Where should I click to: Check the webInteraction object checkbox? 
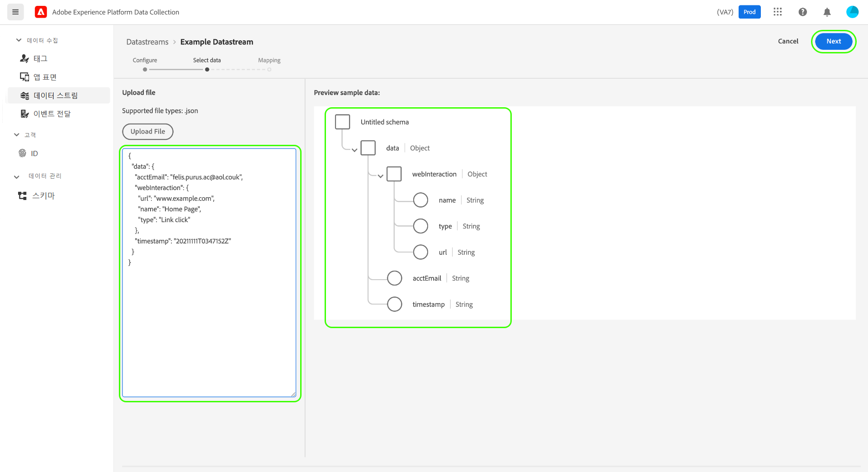coord(394,174)
